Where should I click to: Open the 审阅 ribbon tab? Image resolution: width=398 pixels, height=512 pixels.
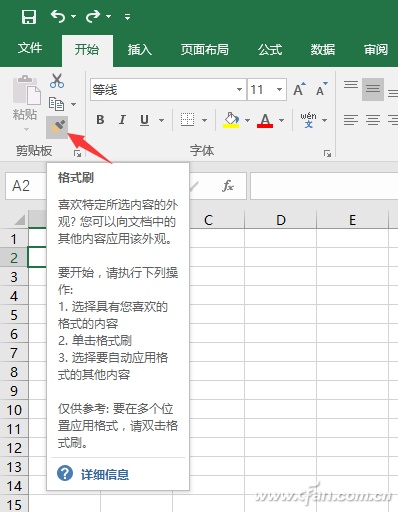pos(376,50)
